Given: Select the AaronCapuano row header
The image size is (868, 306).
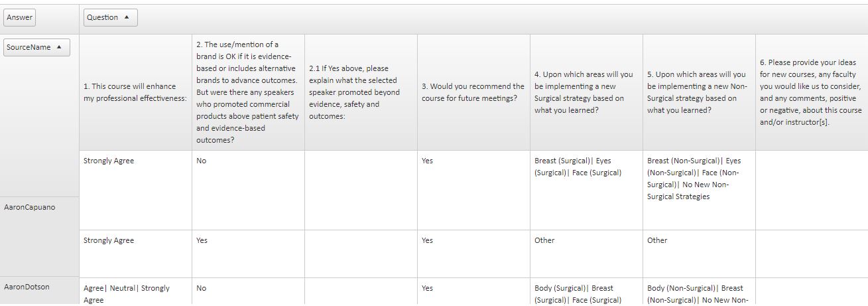Looking at the screenshot, I should (40, 207).
